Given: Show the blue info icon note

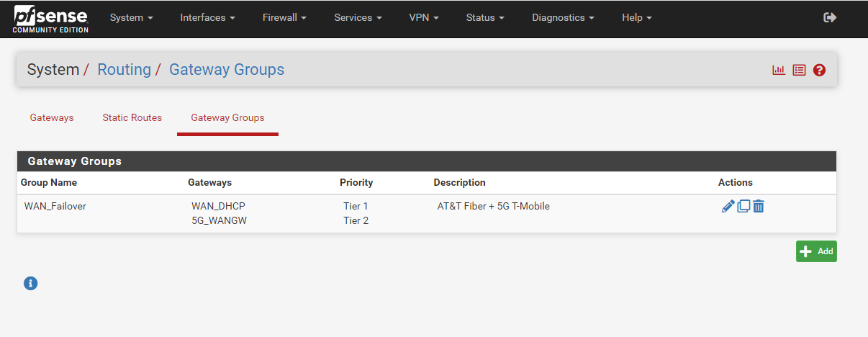Looking at the screenshot, I should [x=30, y=283].
